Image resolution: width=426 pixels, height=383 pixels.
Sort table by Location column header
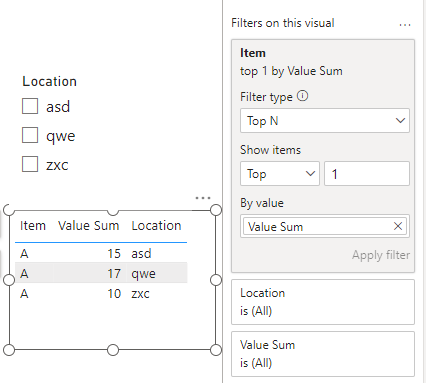[156, 226]
